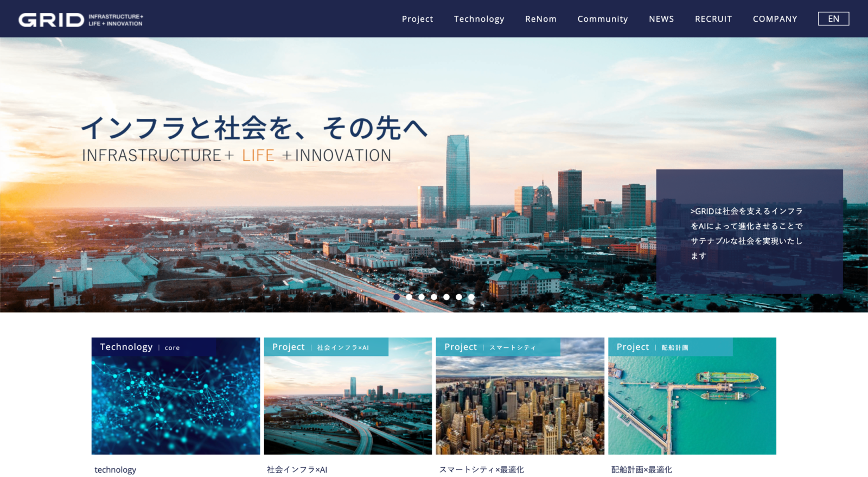
Task: Visit the NEWS section
Action: point(661,19)
